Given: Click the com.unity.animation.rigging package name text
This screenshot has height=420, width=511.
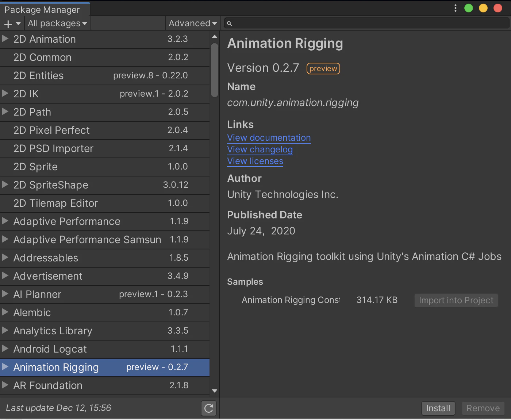Looking at the screenshot, I should coord(293,103).
